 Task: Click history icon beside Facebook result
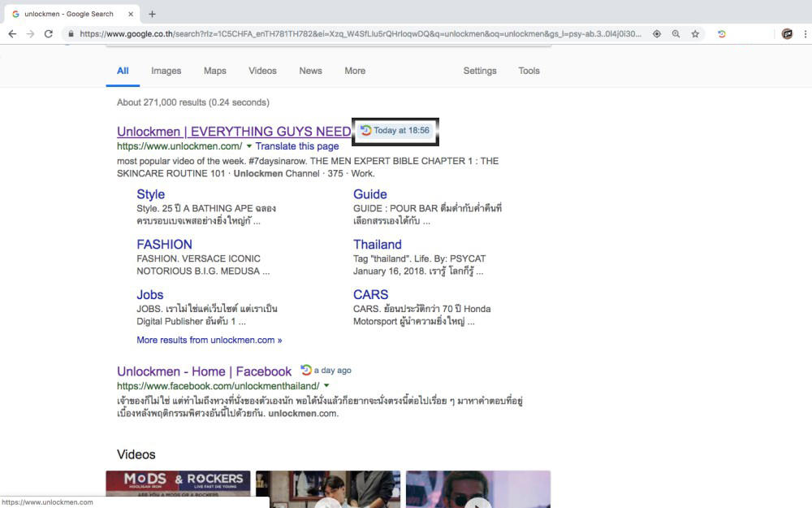[x=306, y=370]
